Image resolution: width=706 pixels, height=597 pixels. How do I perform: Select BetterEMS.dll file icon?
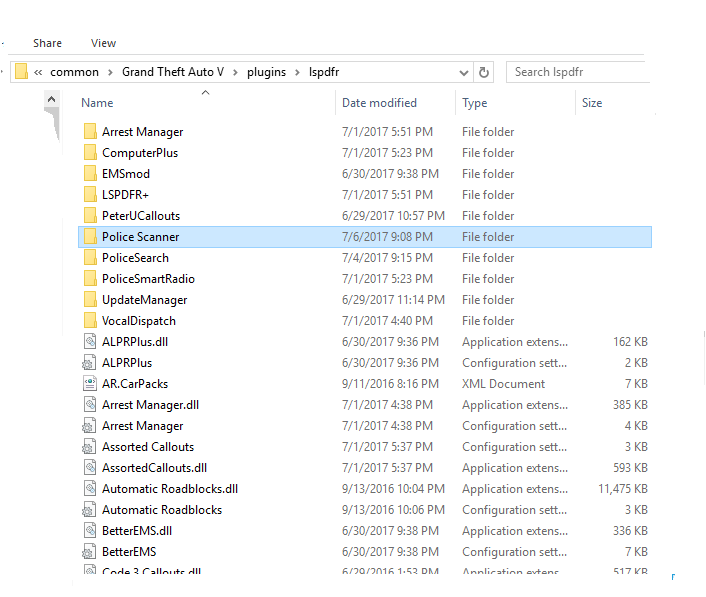coord(90,531)
